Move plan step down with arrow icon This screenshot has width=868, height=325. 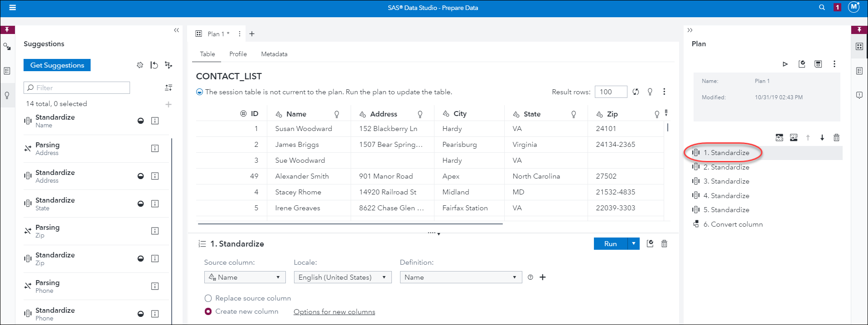[x=822, y=138]
